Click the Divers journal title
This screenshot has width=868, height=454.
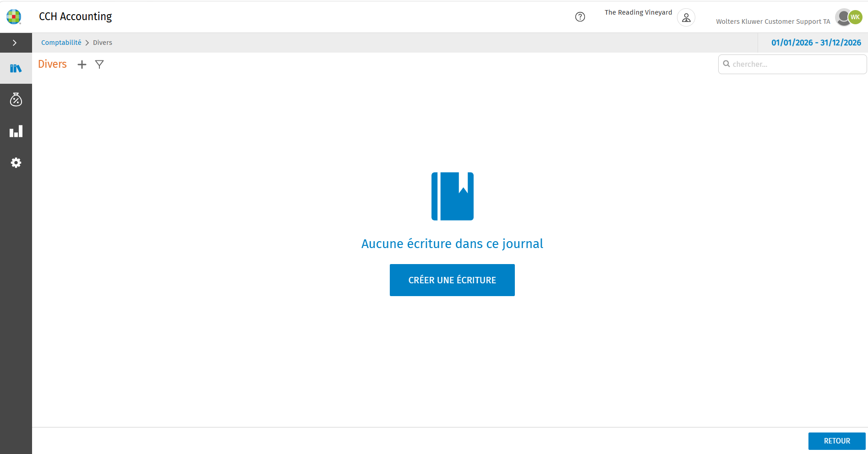52,64
